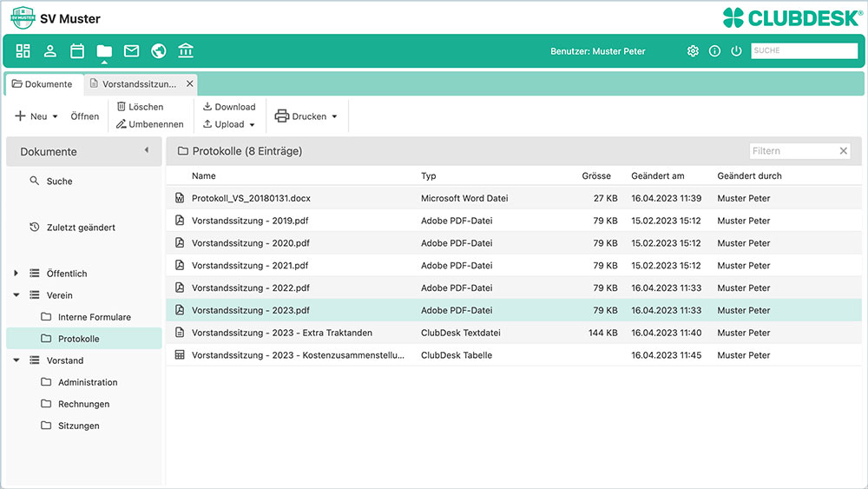
Task: Select Protokolle folder in tree
Action: coord(84,339)
